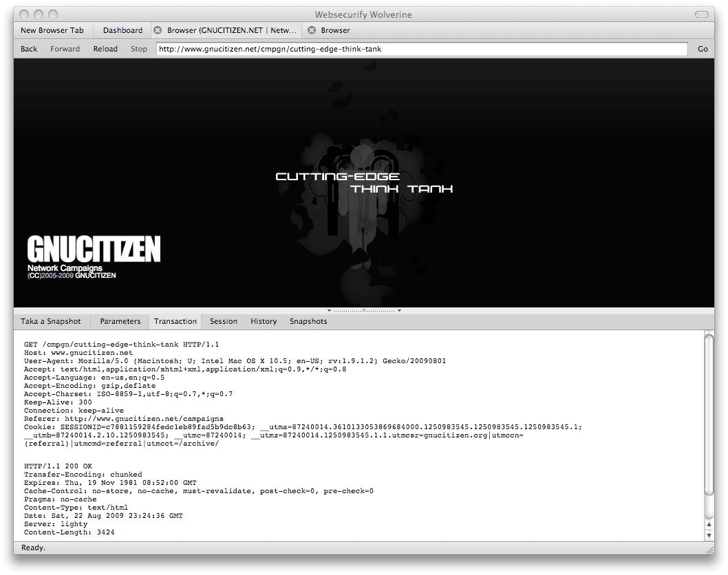Click the User-Agent header line

pyautogui.click(x=235, y=361)
